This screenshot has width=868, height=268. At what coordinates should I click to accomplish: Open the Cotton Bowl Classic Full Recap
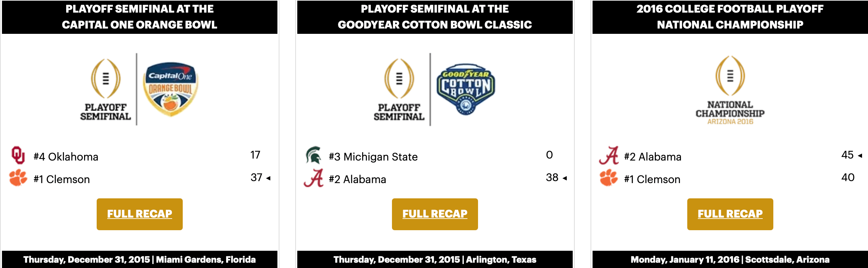tap(435, 214)
